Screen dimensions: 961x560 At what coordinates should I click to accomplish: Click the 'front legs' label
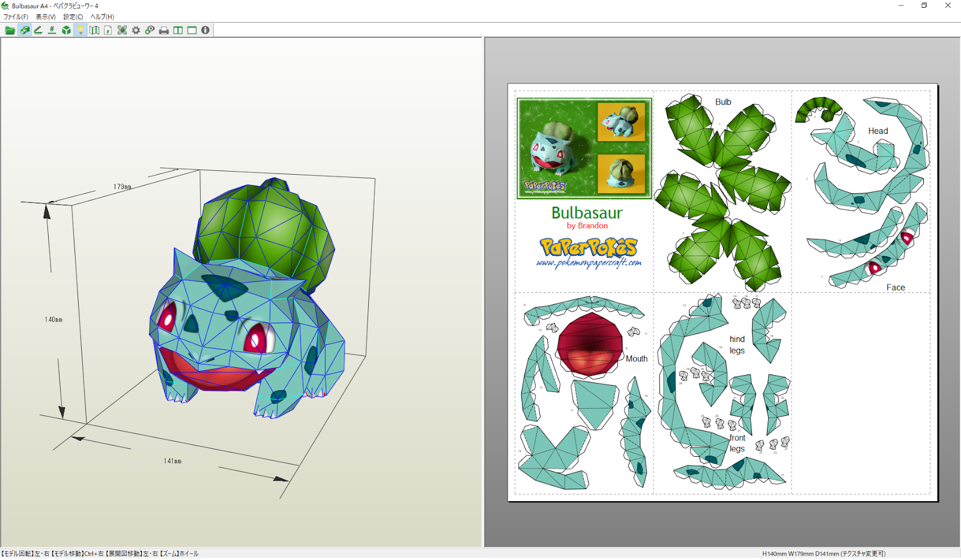click(x=737, y=443)
